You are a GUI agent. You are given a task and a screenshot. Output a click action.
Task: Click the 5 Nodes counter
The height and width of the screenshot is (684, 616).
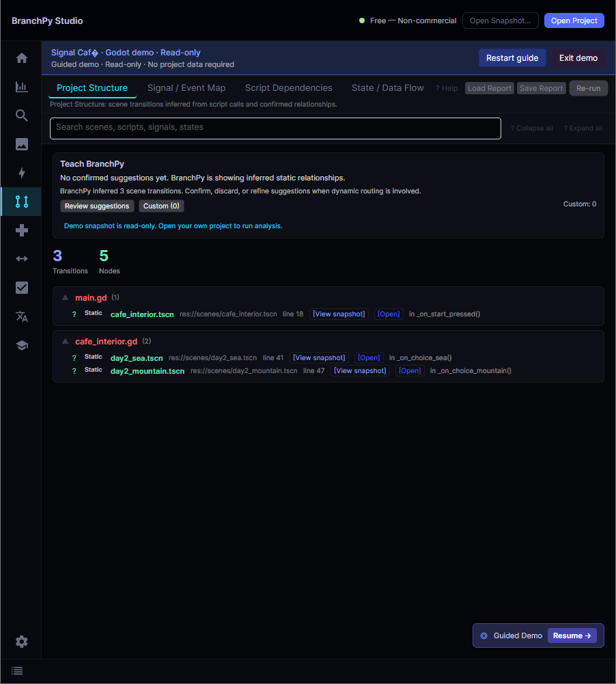pos(109,262)
